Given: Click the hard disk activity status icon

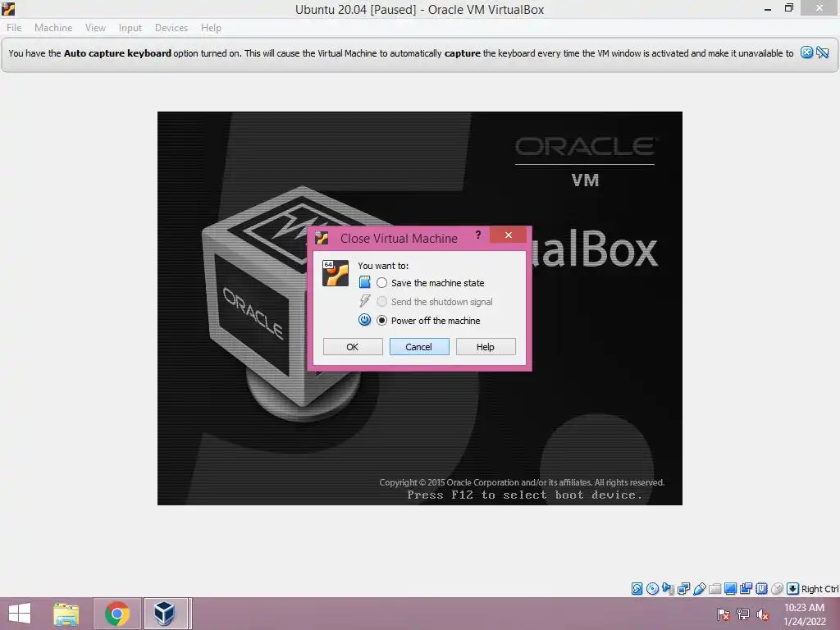Looking at the screenshot, I should click(x=637, y=589).
